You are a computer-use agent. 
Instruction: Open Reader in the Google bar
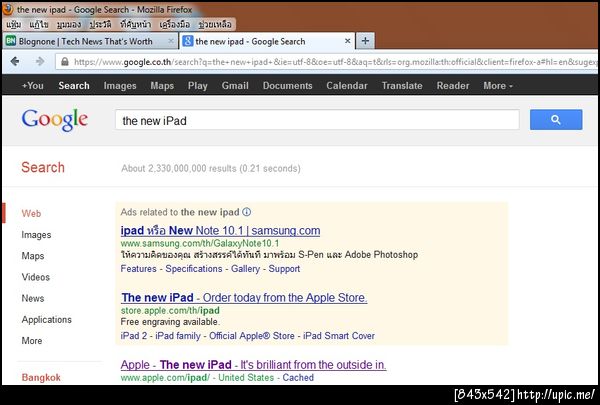(453, 85)
